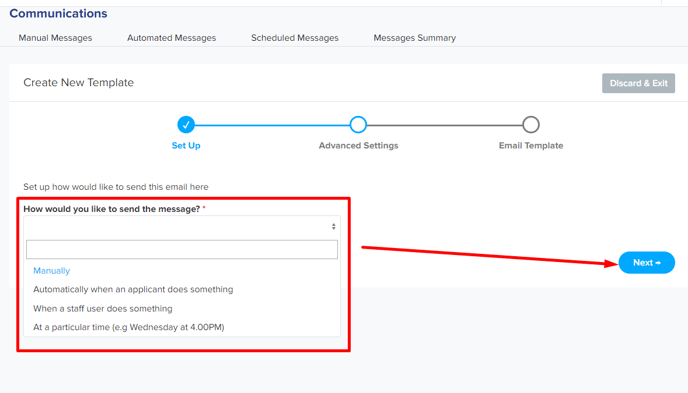Choose At a particular time option

pyautogui.click(x=129, y=327)
